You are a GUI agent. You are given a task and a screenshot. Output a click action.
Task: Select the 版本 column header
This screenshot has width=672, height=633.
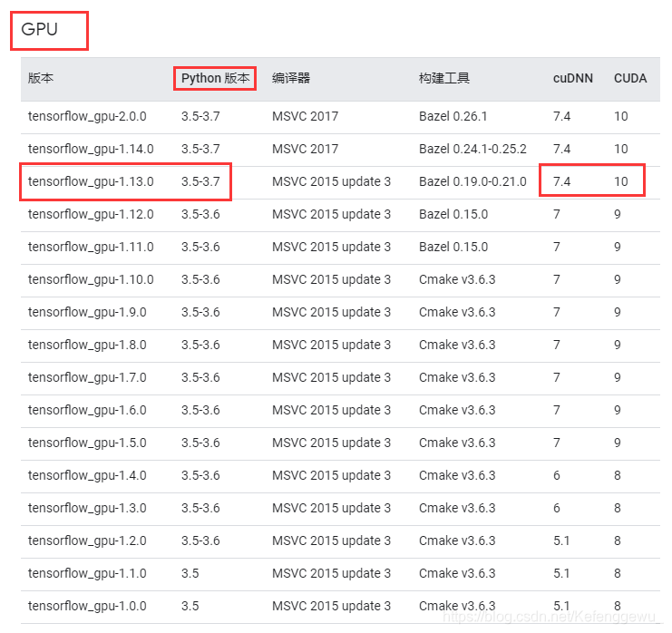(x=41, y=78)
